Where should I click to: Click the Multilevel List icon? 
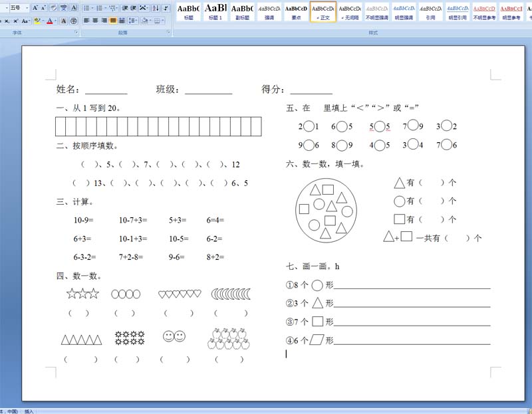tap(112, 8)
